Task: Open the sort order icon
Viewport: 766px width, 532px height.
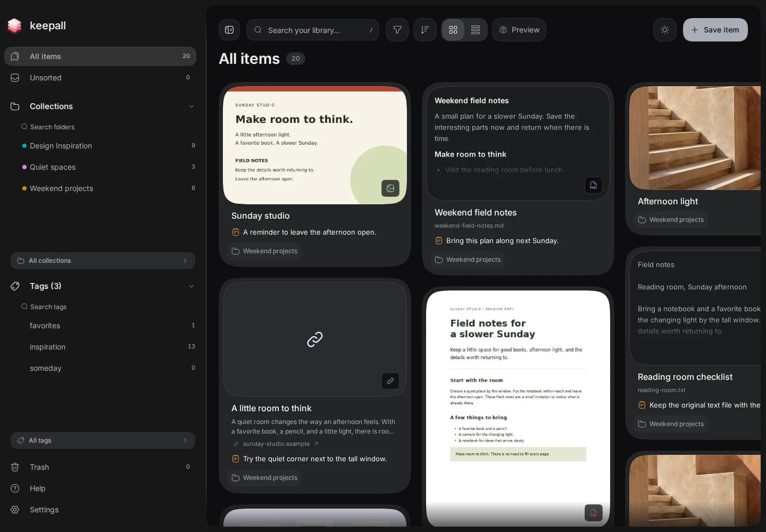Action: (x=425, y=30)
